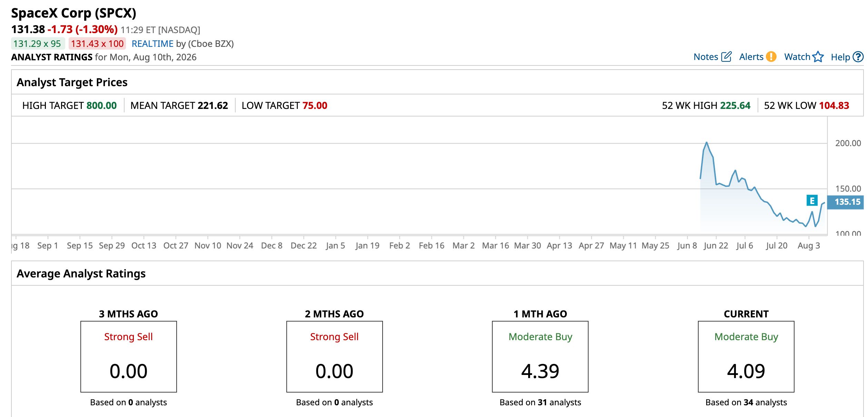The width and height of the screenshot is (868, 417).
Task: Click the 2 MTHS AGO Strong Sell box
Action: [335, 357]
